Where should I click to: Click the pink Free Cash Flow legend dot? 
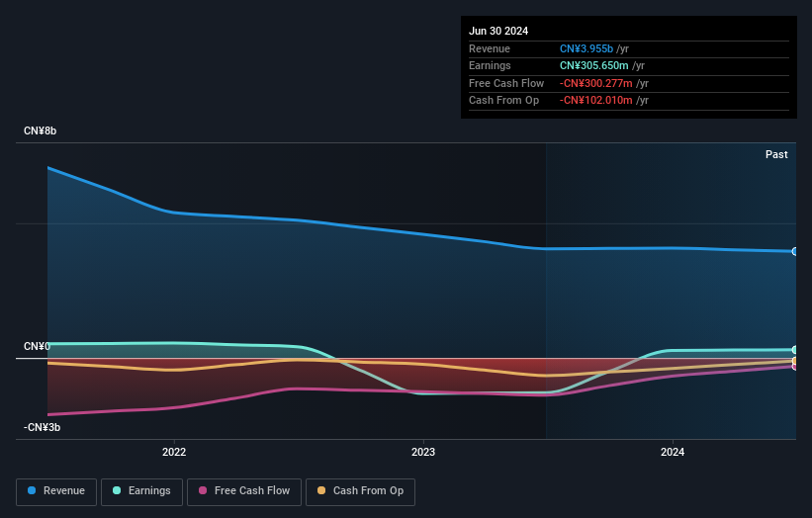click(x=203, y=490)
